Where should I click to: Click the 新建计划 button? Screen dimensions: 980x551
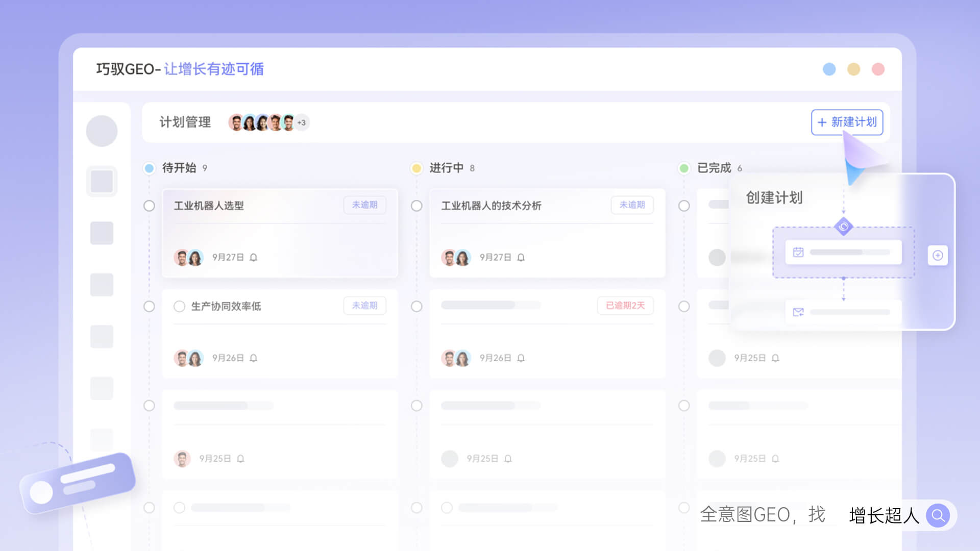coord(847,122)
